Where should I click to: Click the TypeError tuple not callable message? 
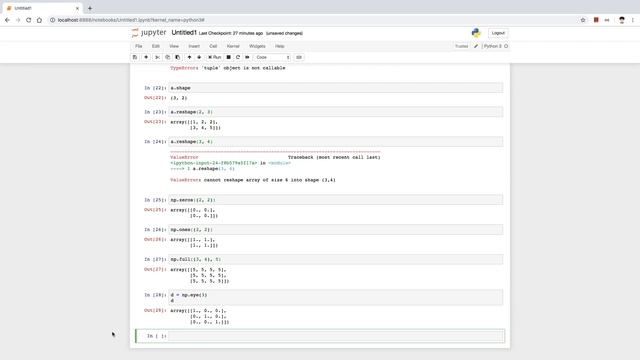(228, 68)
